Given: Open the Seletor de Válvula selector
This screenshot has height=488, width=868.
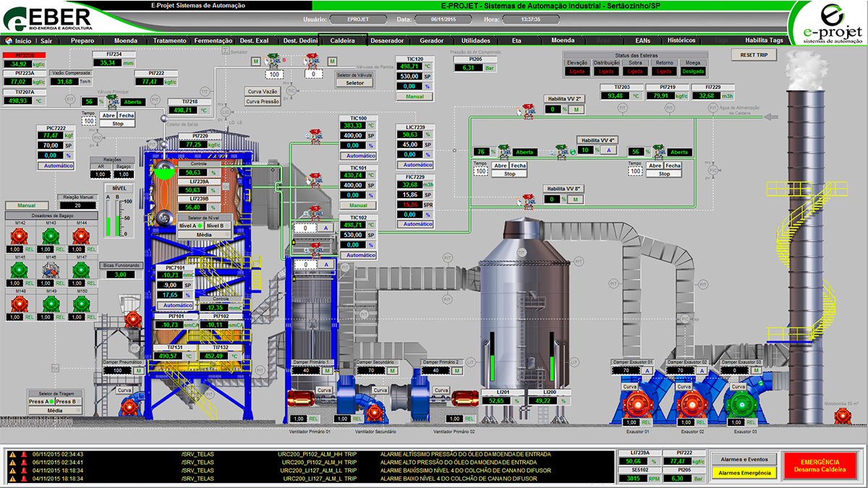Looking at the screenshot, I should click(355, 83).
